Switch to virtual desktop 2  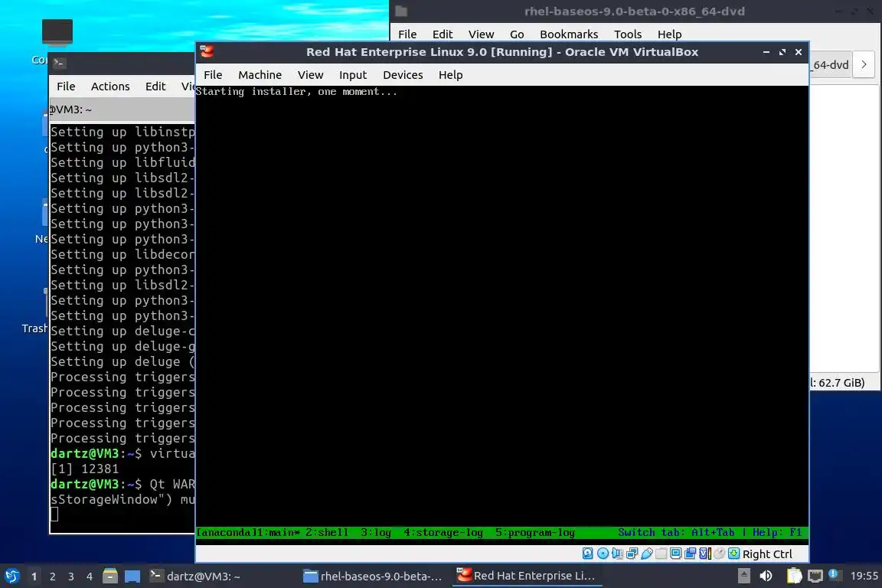[53, 577]
